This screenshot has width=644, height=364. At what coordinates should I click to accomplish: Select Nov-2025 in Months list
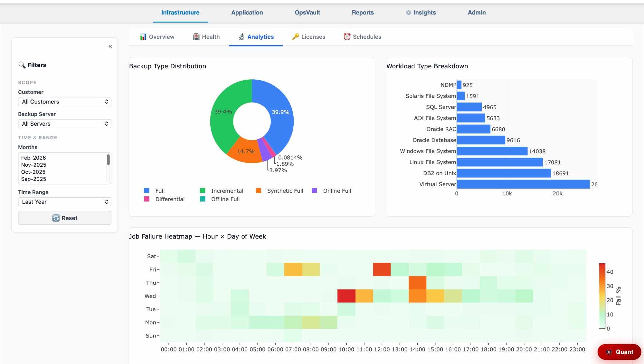(x=33, y=165)
